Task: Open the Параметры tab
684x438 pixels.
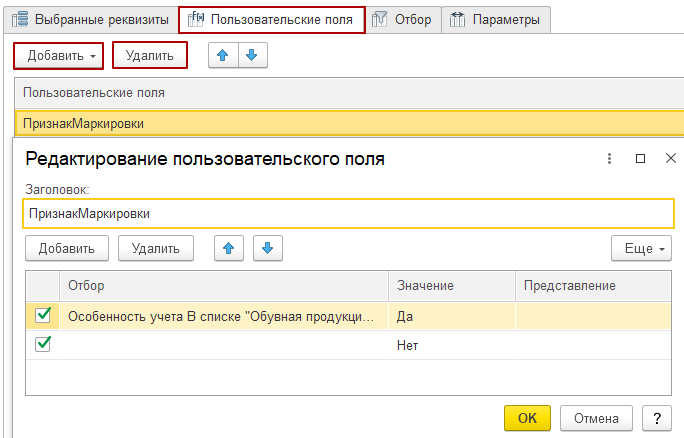Action: 496,20
